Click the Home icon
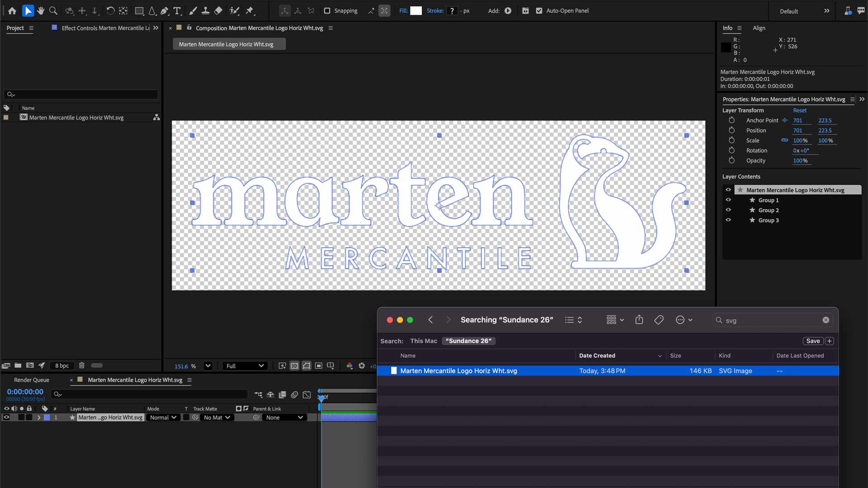The image size is (868, 488). [x=12, y=10]
